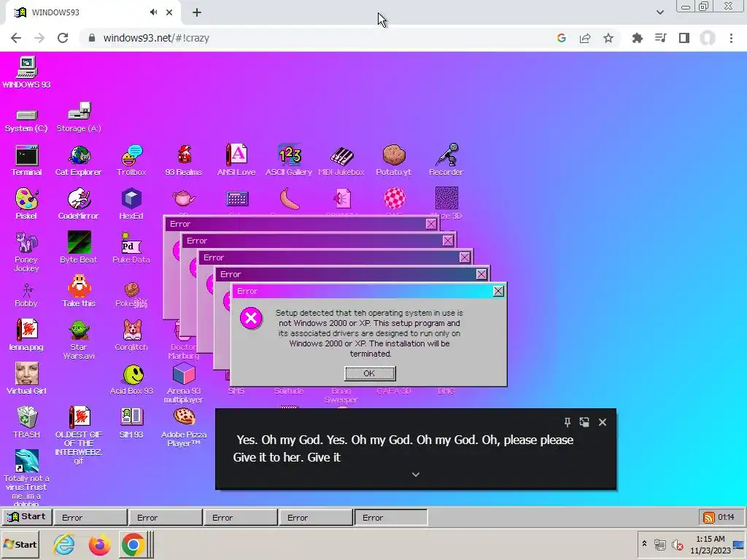
Task: Launch Byte Beat icon
Action: pos(79,248)
